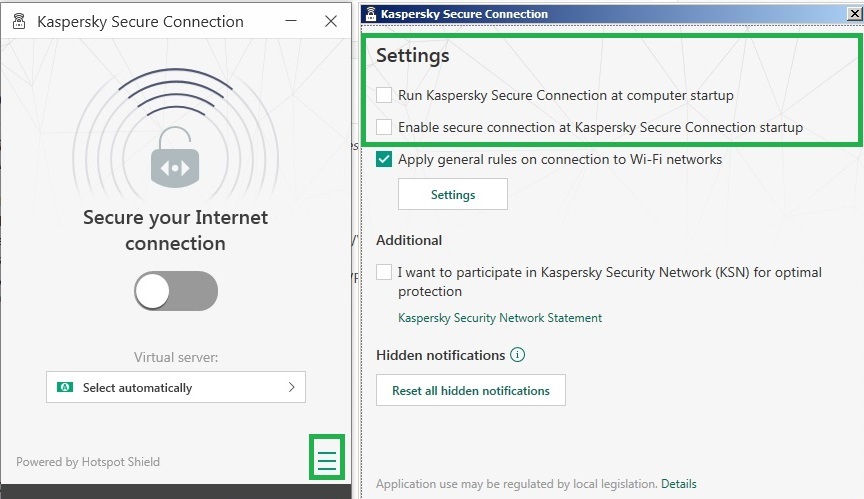Click the Kaspersky icon in Settings title bar
The height and width of the screenshot is (499, 864).
(x=371, y=14)
